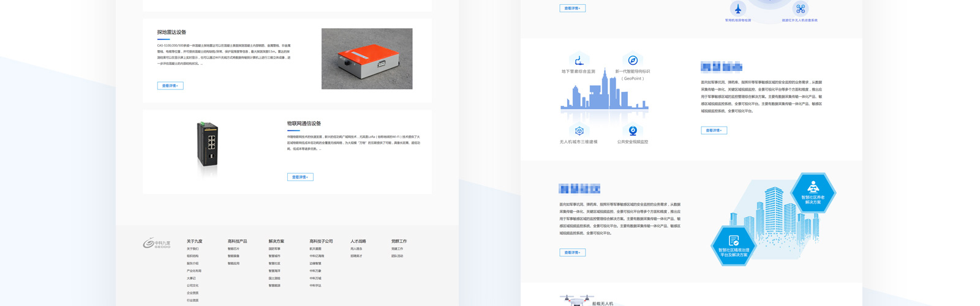Image resolution: width=980 pixels, height=306 pixels.
Task: Click the 地下管廊综合监测 pipe icon
Action: (579, 60)
